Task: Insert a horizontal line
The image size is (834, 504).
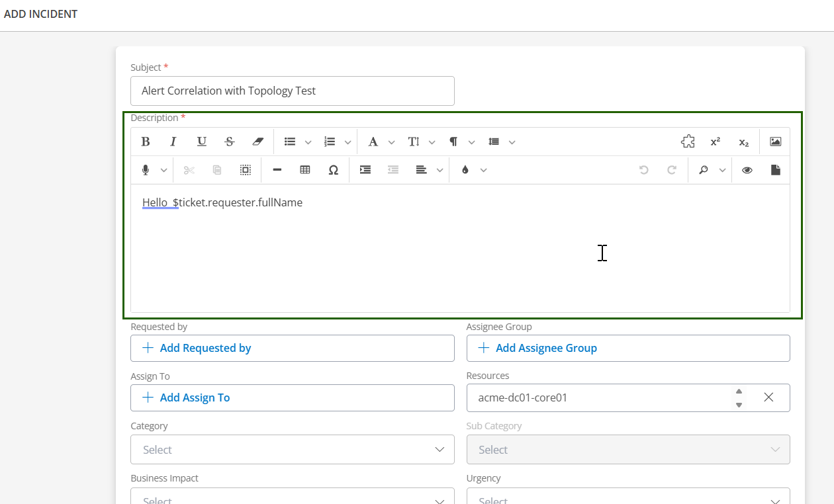Action: (277, 170)
